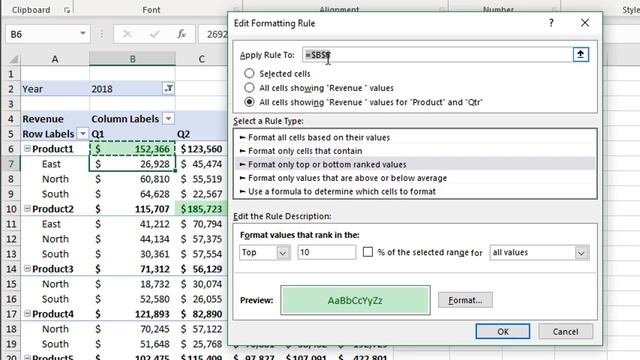This screenshot has height=360, width=640.
Task: Click the Year label cell
Action: 55,89
